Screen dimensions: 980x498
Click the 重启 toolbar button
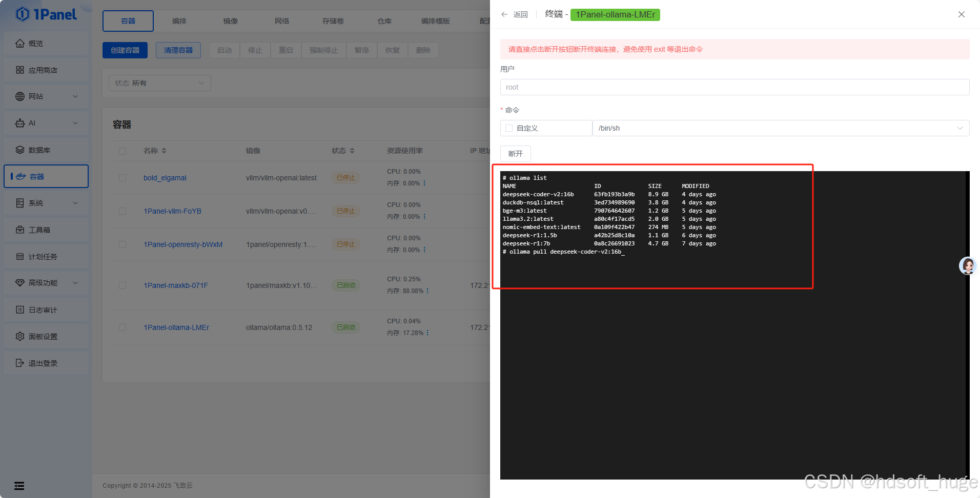(286, 50)
